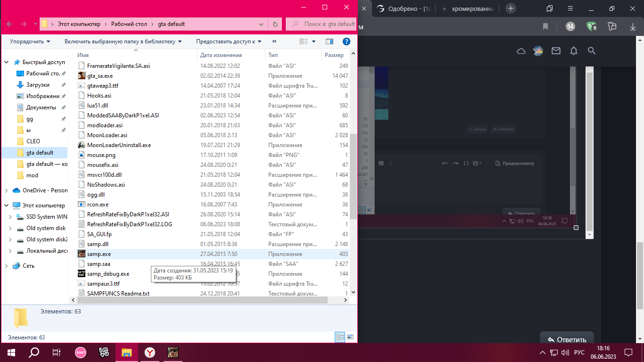The height and width of the screenshot is (362, 644).
Task: Click the forum search magnifier icon
Action: coord(592,51)
